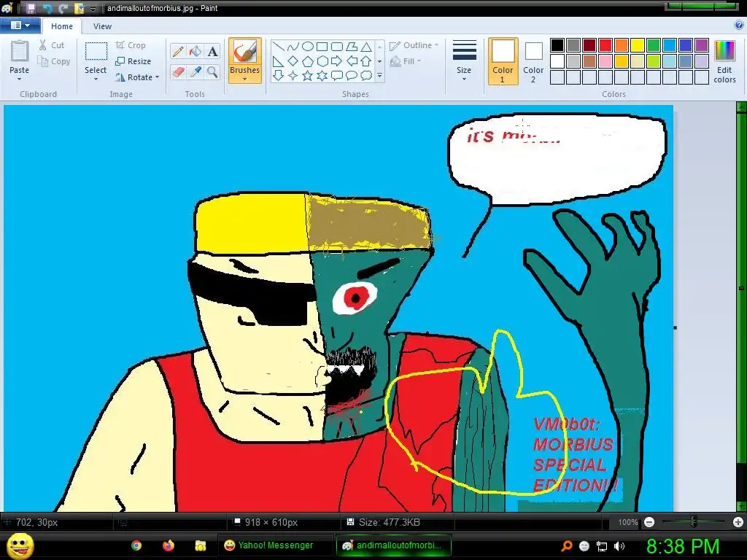Launch Firefox from the taskbar
This screenshot has width=747, height=560.
(169, 545)
